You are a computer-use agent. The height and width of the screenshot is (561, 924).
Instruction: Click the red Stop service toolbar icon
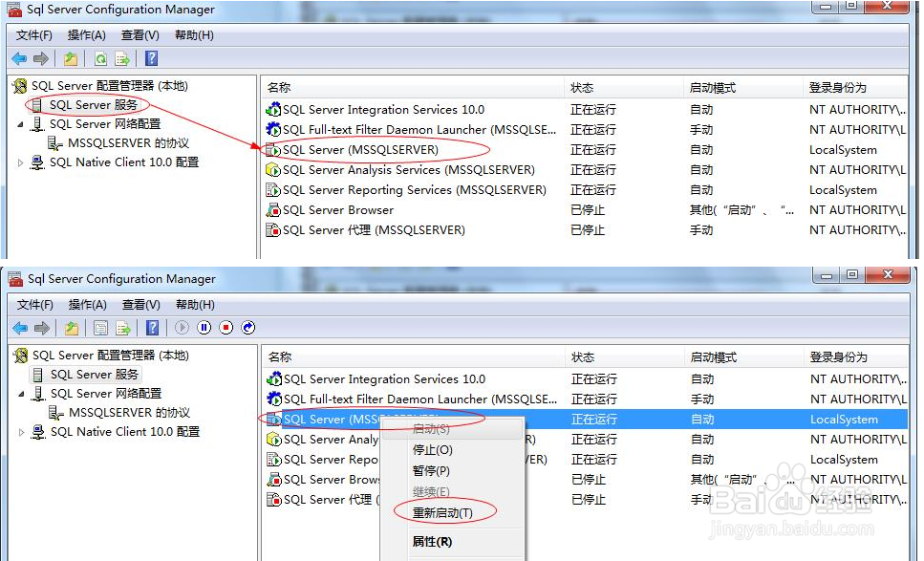(226, 328)
